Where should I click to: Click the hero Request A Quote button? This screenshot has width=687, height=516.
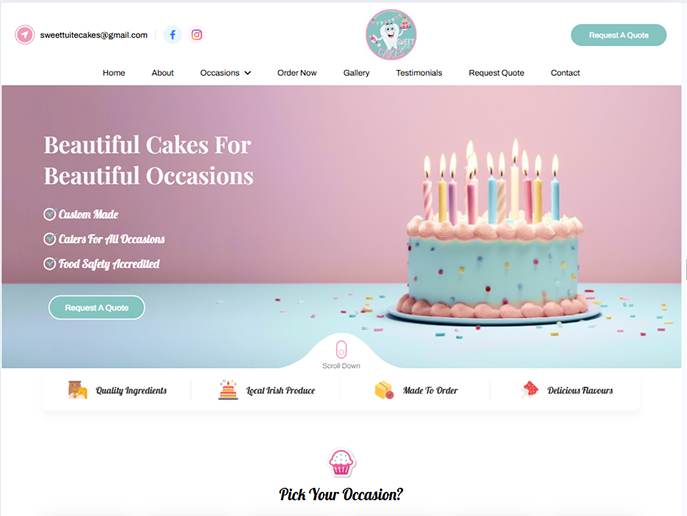[97, 307]
